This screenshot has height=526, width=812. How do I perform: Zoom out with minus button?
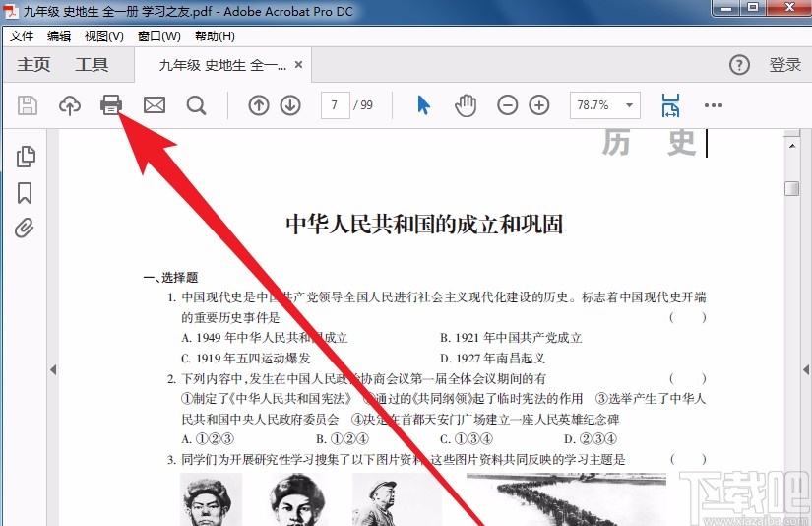[x=508, y=105]
